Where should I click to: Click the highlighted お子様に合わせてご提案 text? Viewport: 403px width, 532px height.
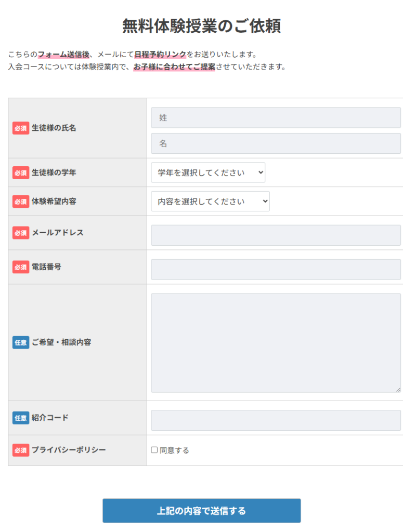pyautogui.click(x=174, y=67)
